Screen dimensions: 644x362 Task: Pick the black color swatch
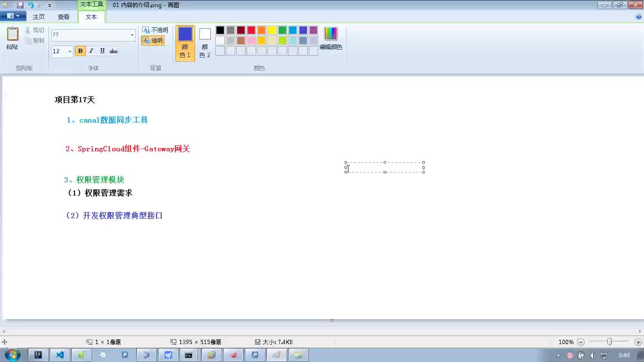(220, 30)
